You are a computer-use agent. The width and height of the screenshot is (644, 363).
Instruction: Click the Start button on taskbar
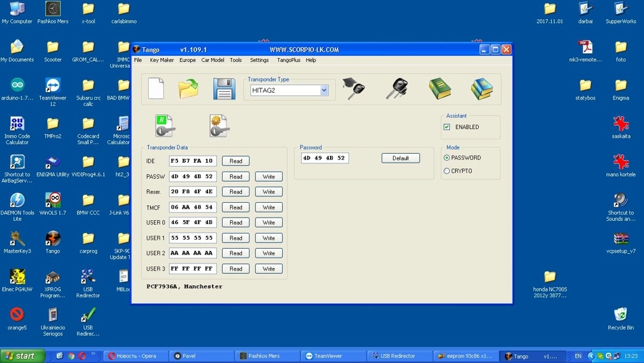pyautogui.click(x=22, y=356)
